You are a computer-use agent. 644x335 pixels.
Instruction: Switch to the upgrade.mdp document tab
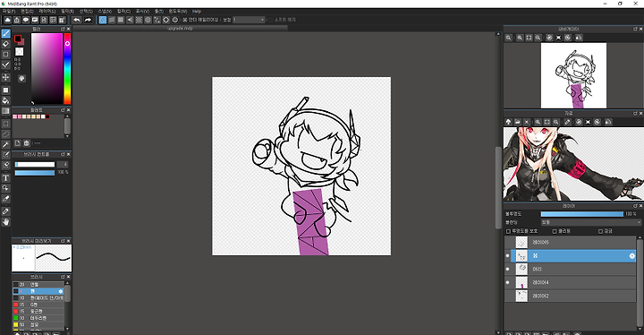pyautogui.click(x=181, y=29)
